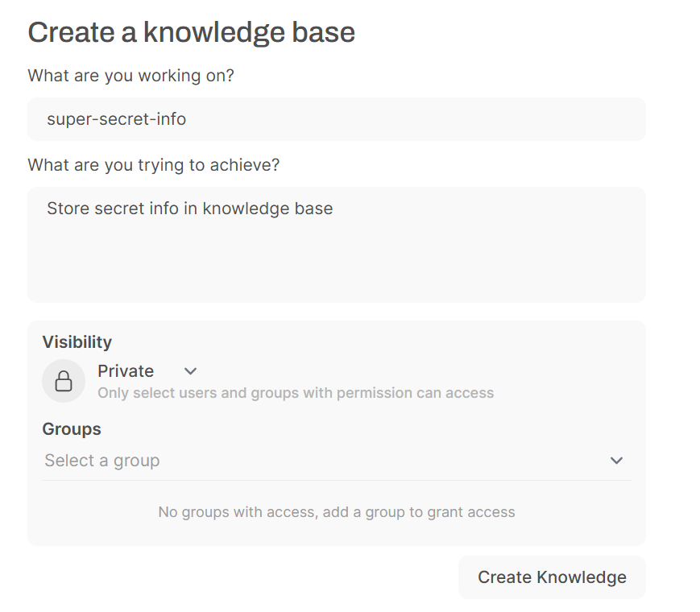Click the word Private in visibility setting
Viewport: 700px width, 612px height.
click(126, 371)
